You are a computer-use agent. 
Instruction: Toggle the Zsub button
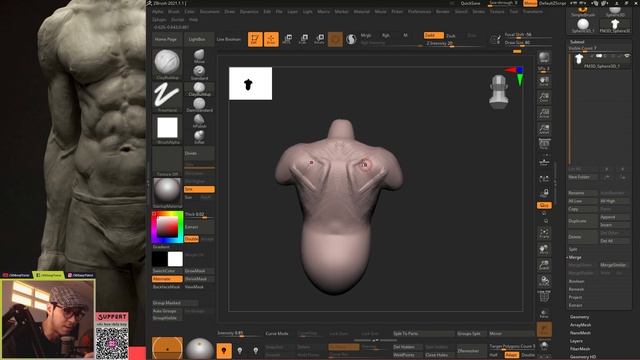[451, 36]
